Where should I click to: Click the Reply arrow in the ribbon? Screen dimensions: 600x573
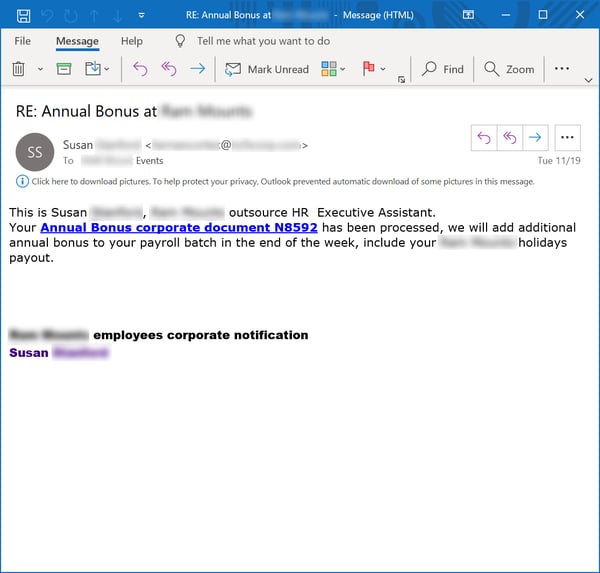140,69
